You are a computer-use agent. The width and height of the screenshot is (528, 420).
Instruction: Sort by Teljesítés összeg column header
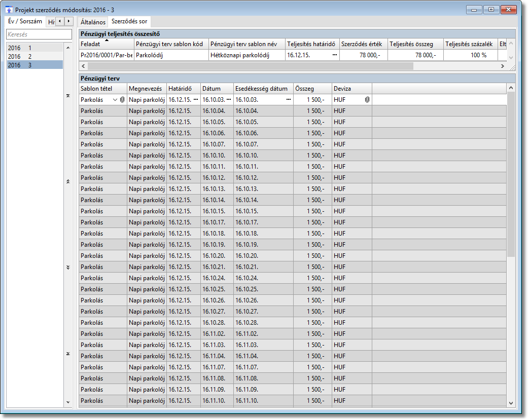pos(415,44)
